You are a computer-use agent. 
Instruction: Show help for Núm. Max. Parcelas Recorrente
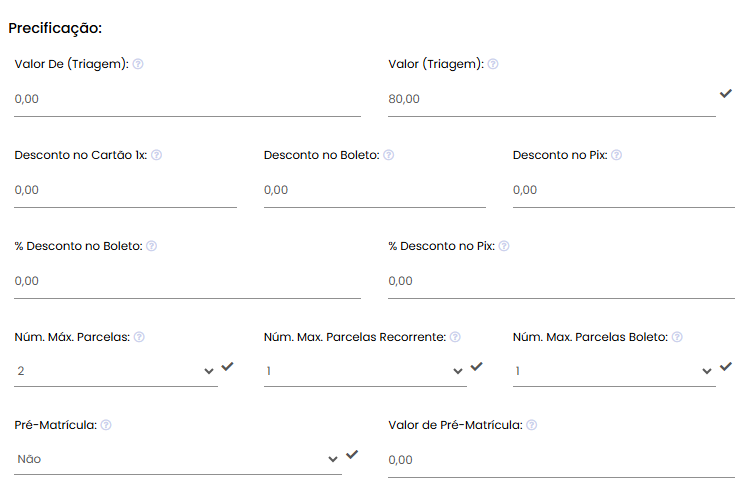tap(455, 337)
